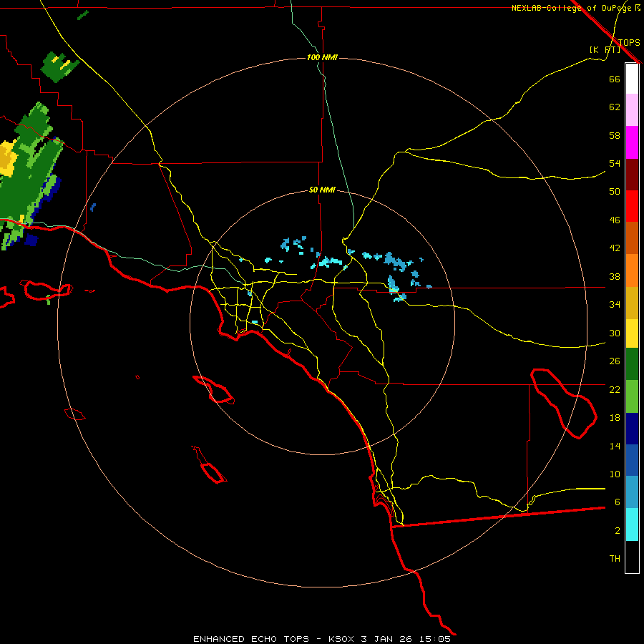Click the legend value "18"
Screen dimensions: 644x644
click(615, 418)
